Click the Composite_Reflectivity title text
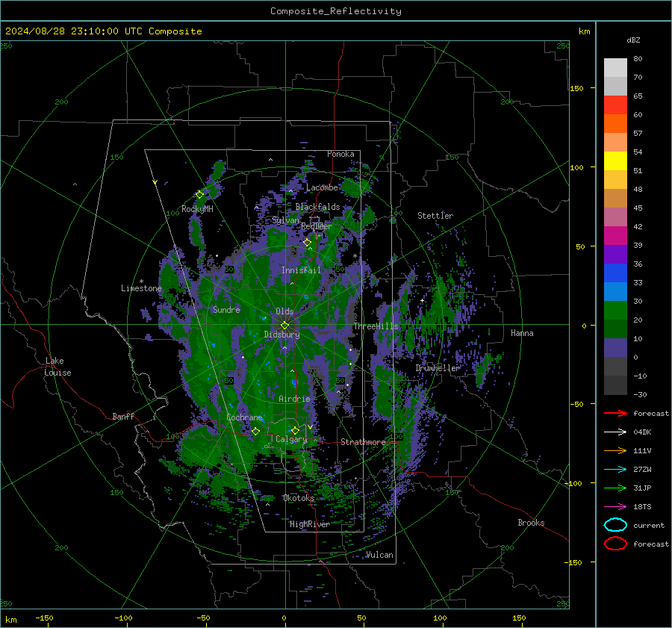 pyautogui.click(x=336, y=11)
